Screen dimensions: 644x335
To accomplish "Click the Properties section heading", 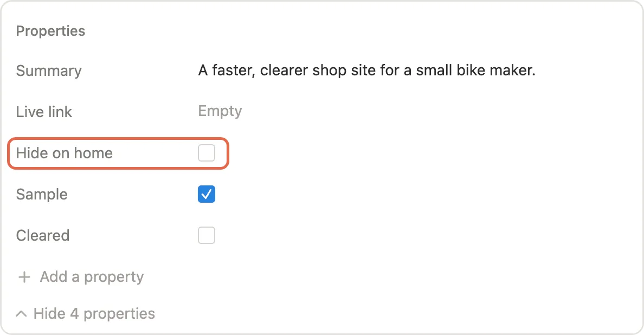I will point(50,31).
